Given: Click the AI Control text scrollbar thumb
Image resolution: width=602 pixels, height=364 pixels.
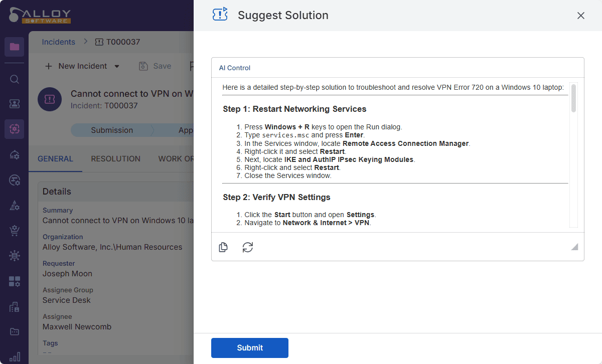Looking at the screenshot, I should pos(573,98).
